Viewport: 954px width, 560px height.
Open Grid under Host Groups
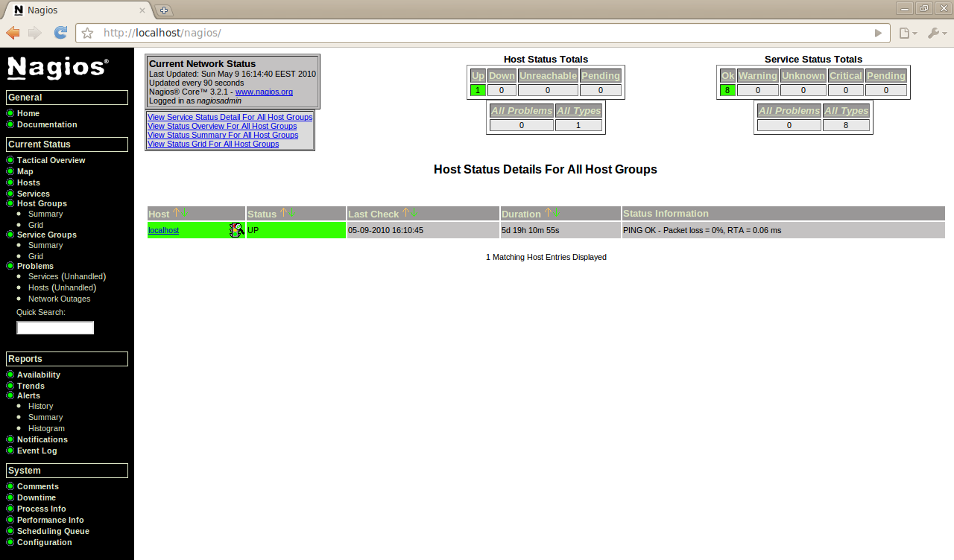[x=36, y=225]
